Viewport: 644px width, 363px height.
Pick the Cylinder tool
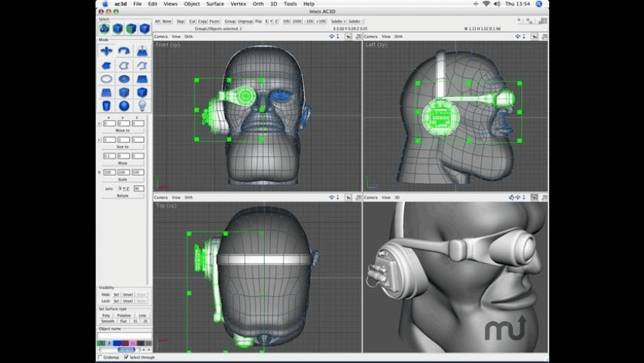107,106
